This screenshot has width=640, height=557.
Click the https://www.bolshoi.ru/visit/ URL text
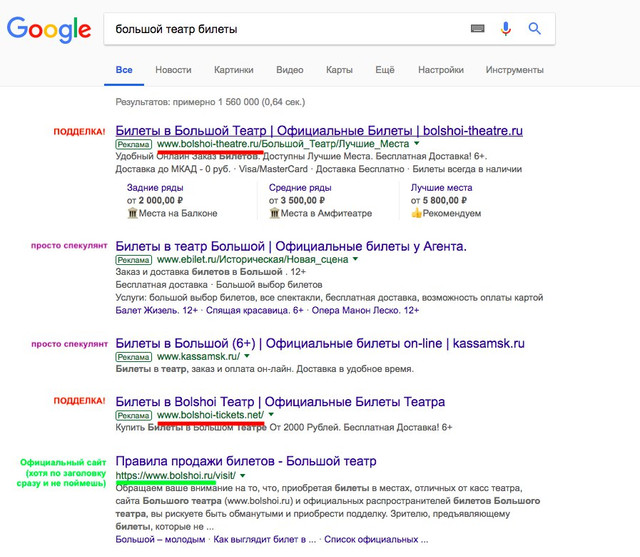[x=176, y=475]
